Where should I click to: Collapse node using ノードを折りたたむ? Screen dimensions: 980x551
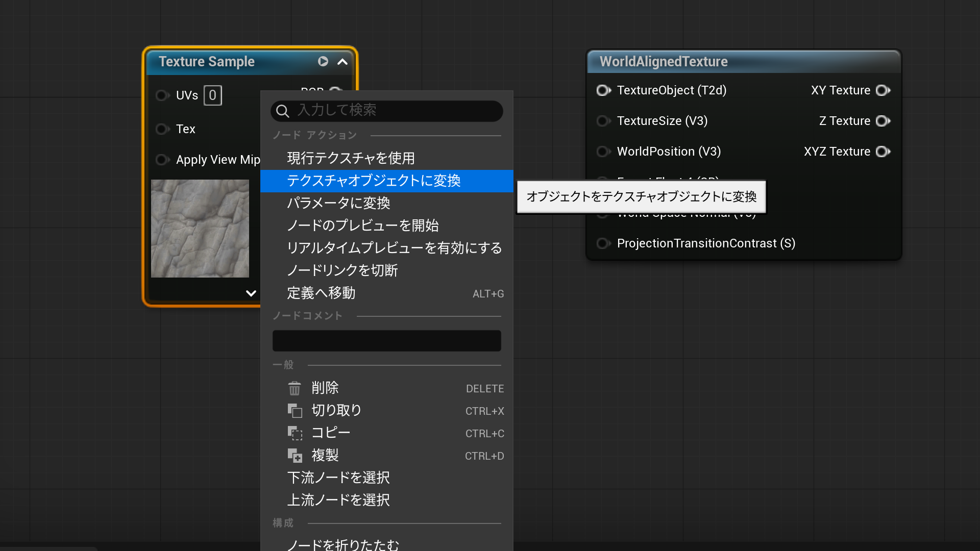click(344, 544)
